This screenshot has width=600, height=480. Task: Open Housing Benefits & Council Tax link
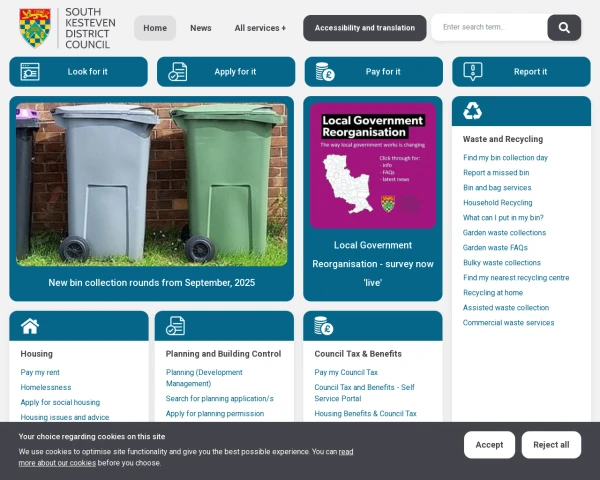[365, 413]
